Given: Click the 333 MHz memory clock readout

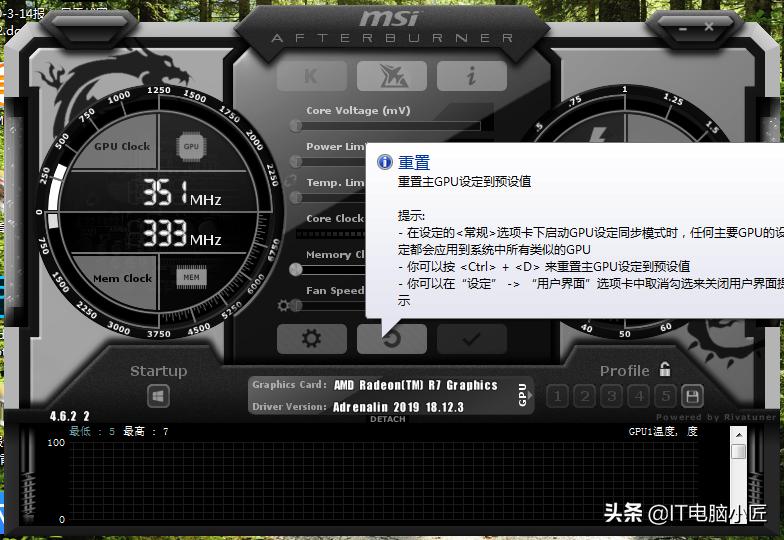Looking at the screenshot, I should [x=182, y=234].
